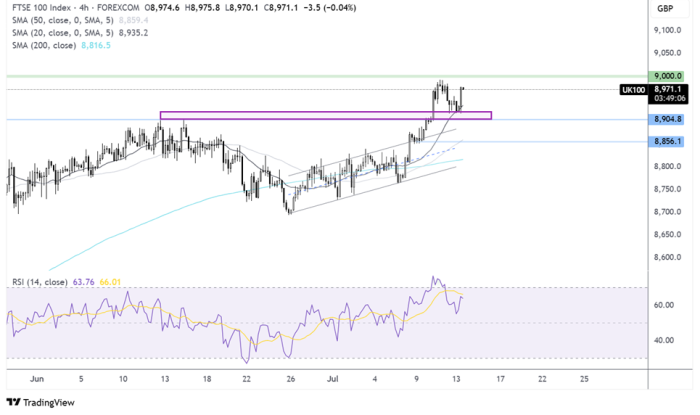Image resolution: width=700 pixels, height=415 pixels.
Task: Click the Jul date on time axis
Action: tap(331, 380)
